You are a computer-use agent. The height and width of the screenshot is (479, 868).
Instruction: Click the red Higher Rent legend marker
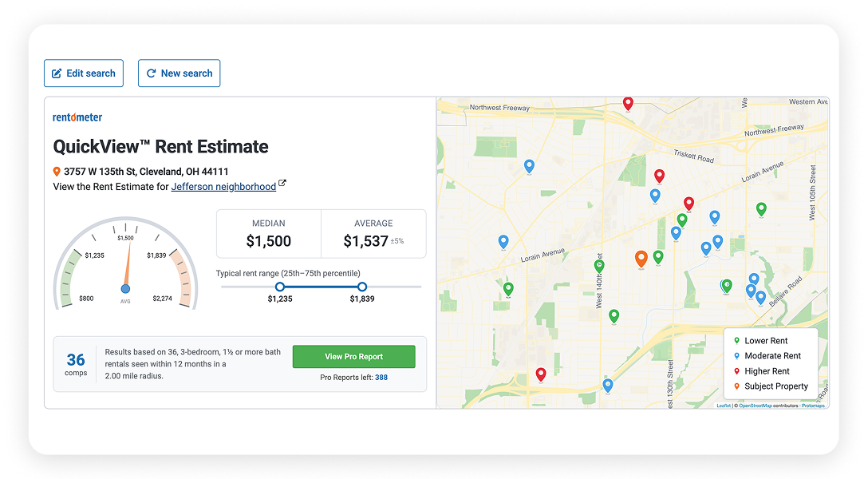(x=737, y=371)
